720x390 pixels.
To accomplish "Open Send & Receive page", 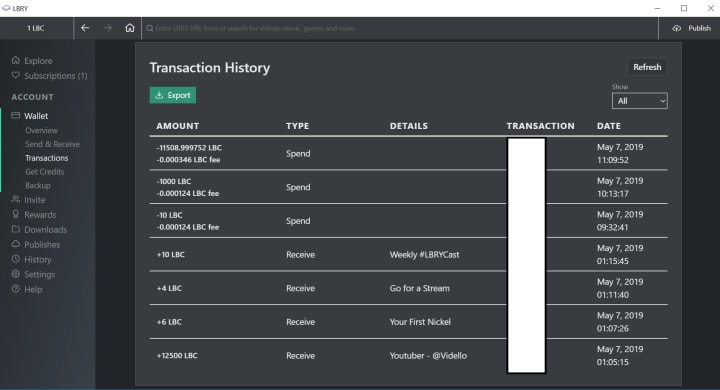I will 52,144.
